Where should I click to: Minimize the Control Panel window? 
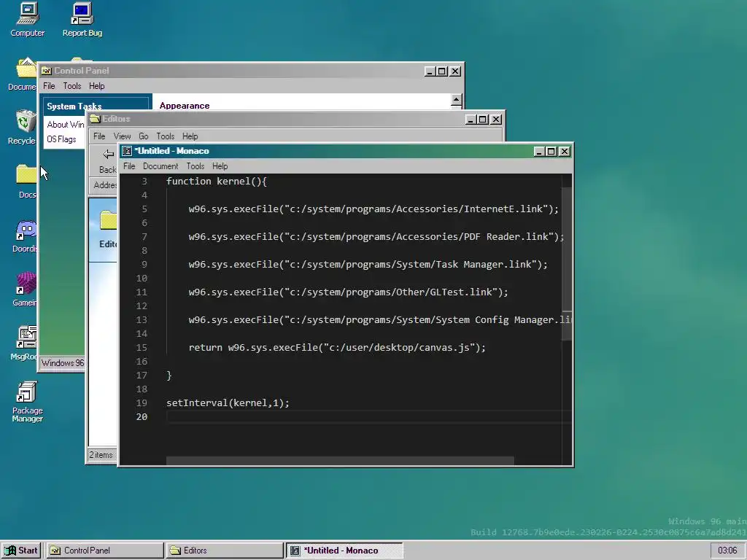coord(430,71)
